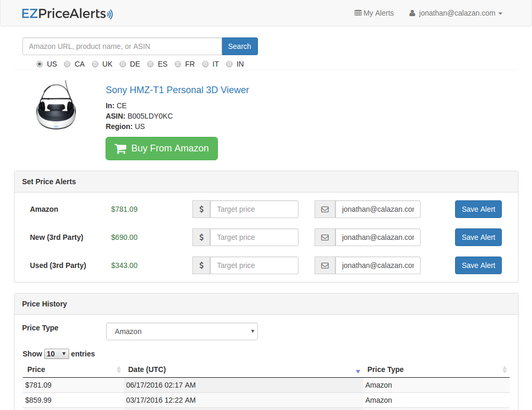Click the Search button
Screen dimensions: 532x410
point(240,46)
